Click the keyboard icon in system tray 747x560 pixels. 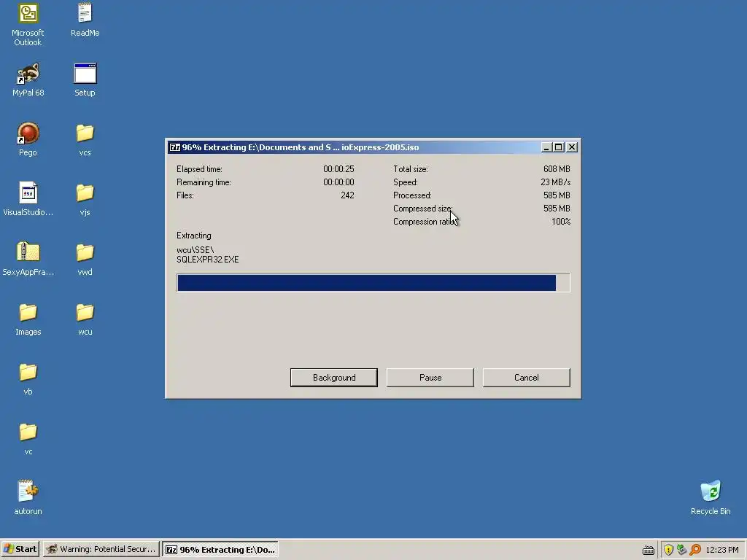(649, 550)
